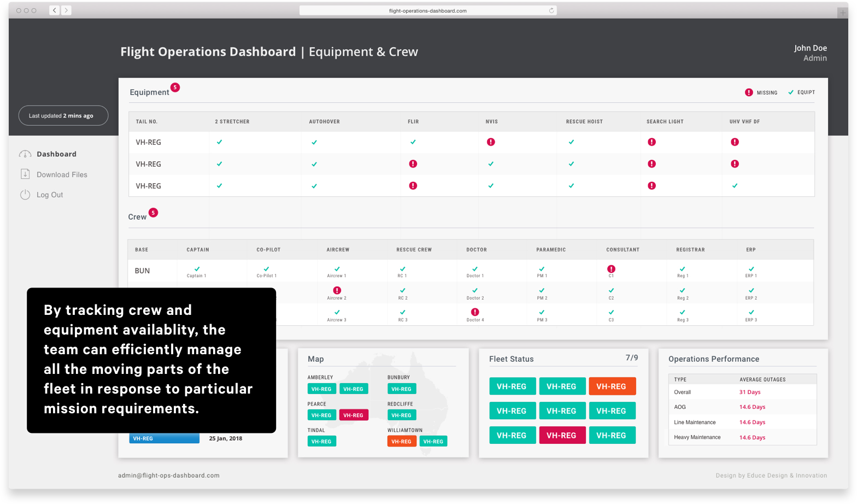Click the Last updated 2 mins ago button
The image size is (857, 504).
[x=63, y=116]
